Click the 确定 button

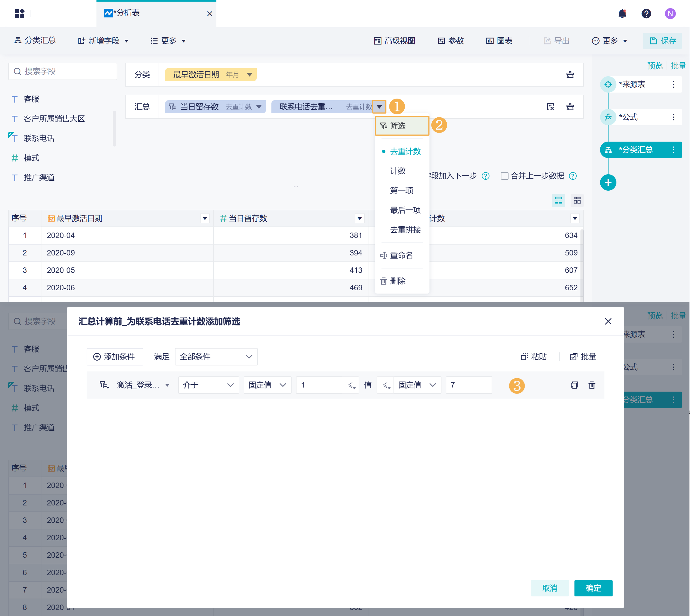tap(593, 588)
